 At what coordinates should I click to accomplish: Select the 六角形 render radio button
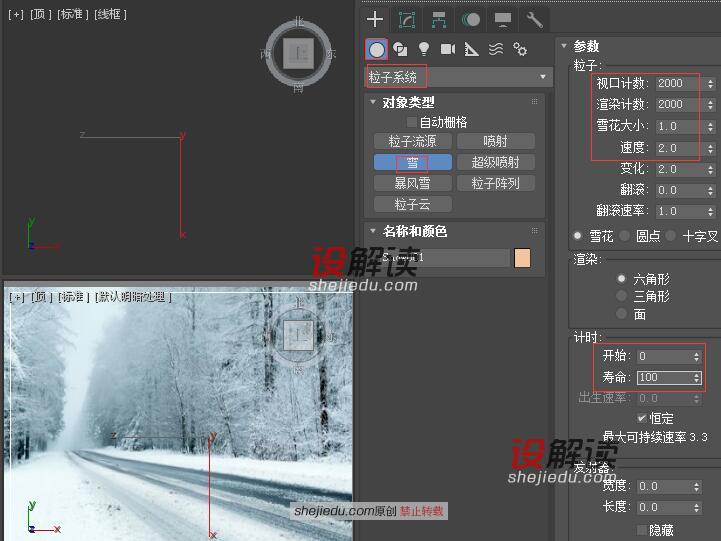621,279
